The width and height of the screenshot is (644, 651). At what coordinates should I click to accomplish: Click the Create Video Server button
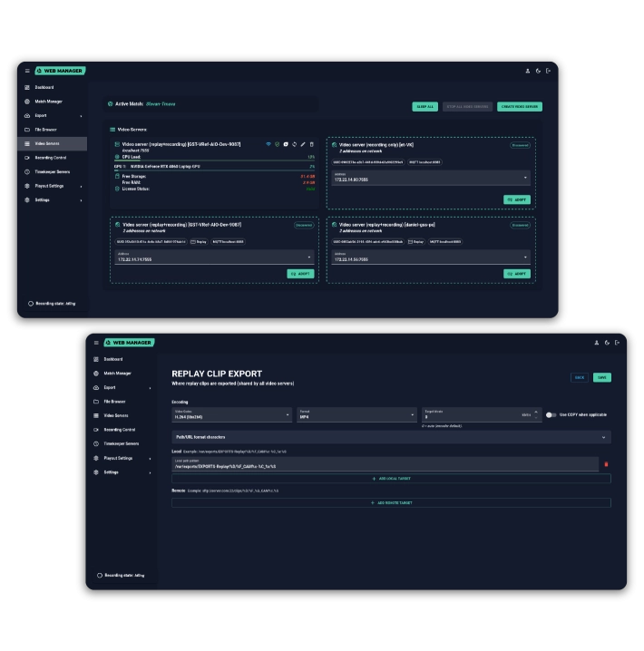(520, 107)
